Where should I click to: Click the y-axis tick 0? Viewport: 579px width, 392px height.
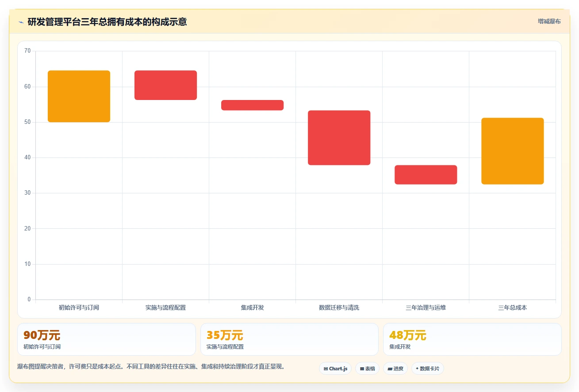point(29,300)
